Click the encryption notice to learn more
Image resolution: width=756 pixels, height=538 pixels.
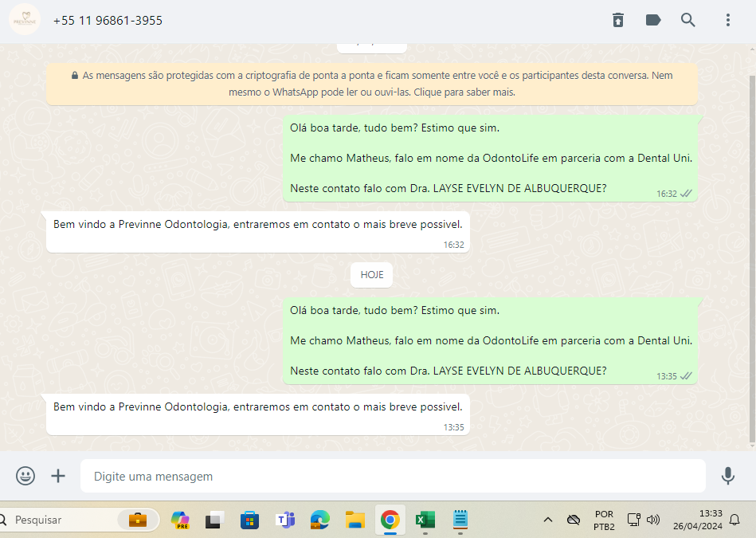pos(372,84)
